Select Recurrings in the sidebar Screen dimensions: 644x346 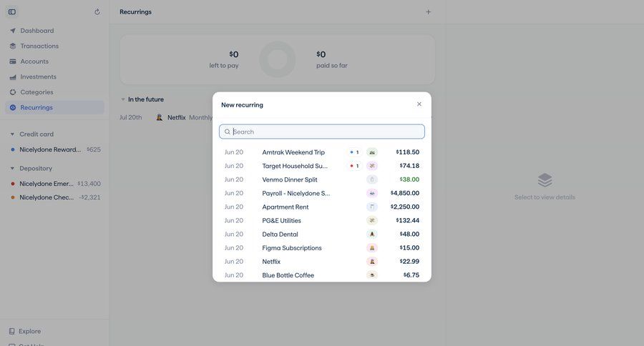(x=54, y=107)
